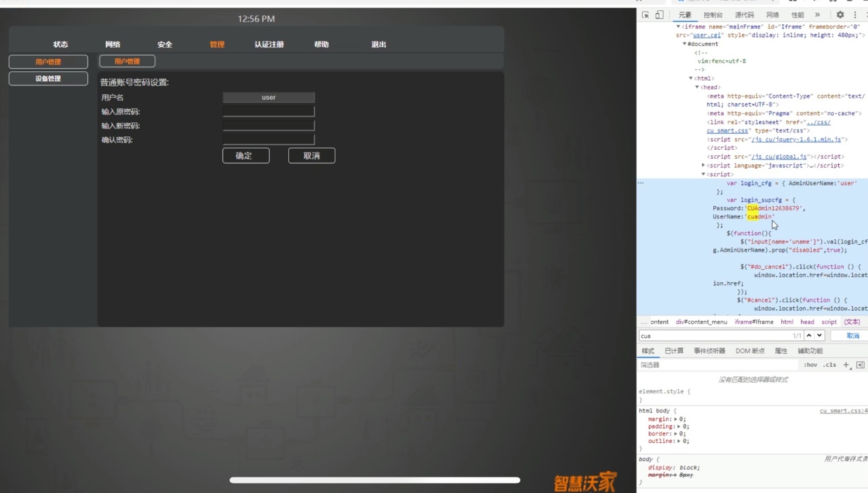This screenshot has height=493, width=868.
Task: Select iframe#Iframe in the breadcrumb
Action: click(754, 322)
